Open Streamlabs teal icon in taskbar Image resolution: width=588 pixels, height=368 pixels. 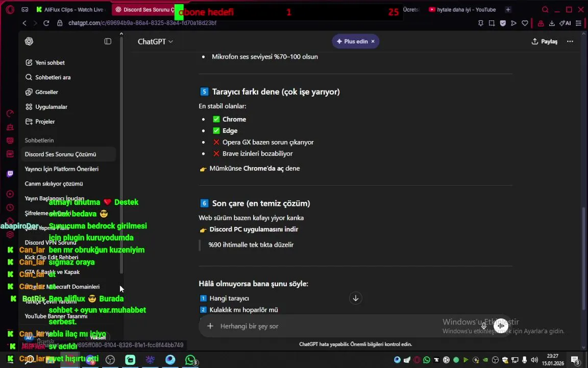130,360
